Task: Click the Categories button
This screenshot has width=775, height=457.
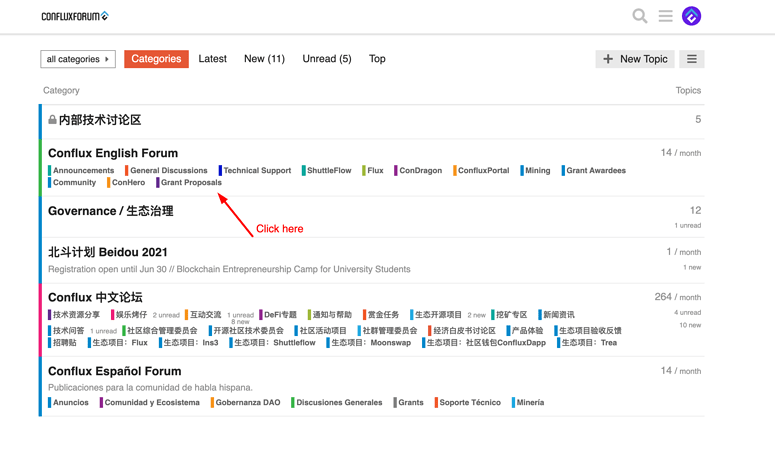Action: 156,59
